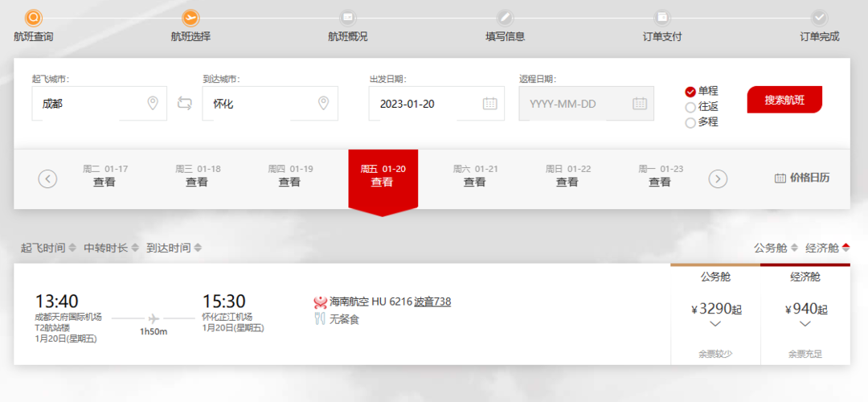Open the 返程日期 calendar icon
The width and height of the screenshot is (868, 402).
tap(640, 103)
